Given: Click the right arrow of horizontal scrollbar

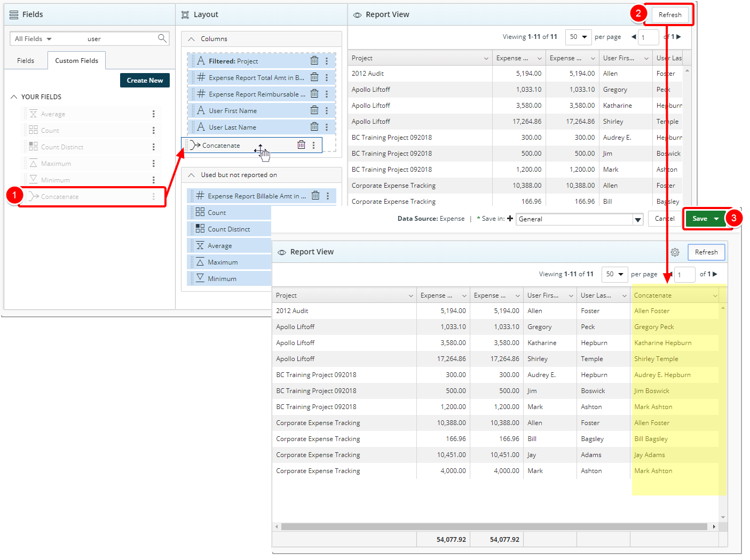Looking at the screenshot, I should coord(714,526).
